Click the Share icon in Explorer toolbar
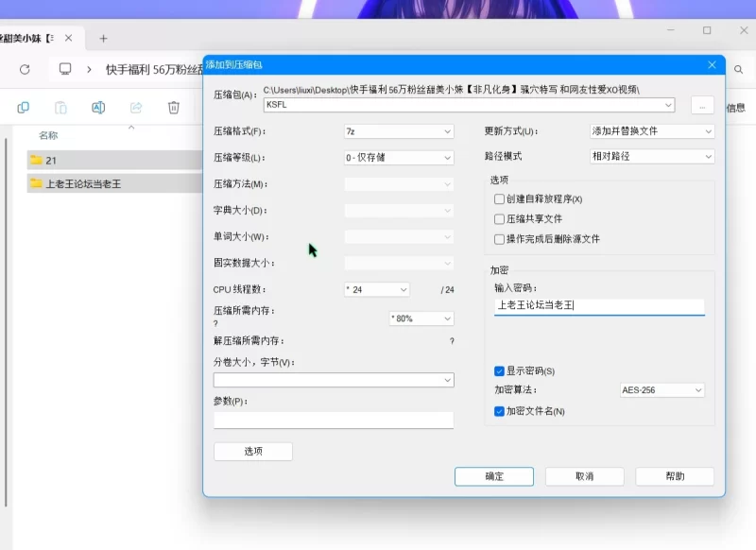This screenshot has height=550, width=756. point(136,108)
